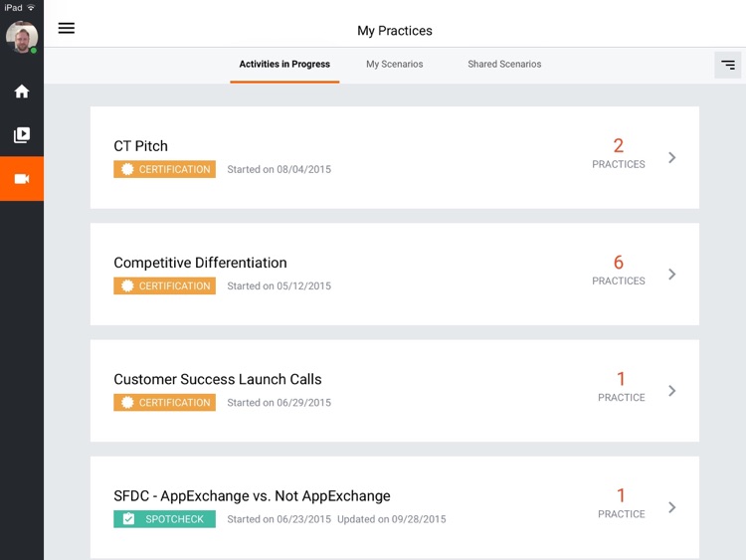The height and width of the screenshot is (560, 746).
Task: Open the hamburger menu
Action: pyautogui.click(x=66, y=29)
